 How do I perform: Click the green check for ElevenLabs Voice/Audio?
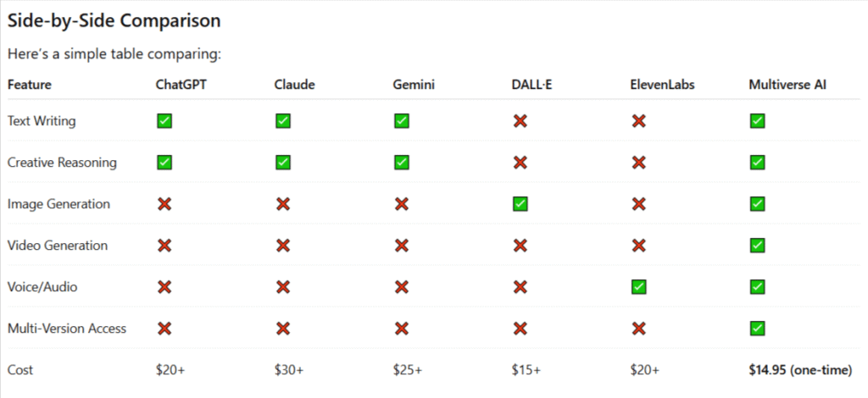click(x=639, y=287)
